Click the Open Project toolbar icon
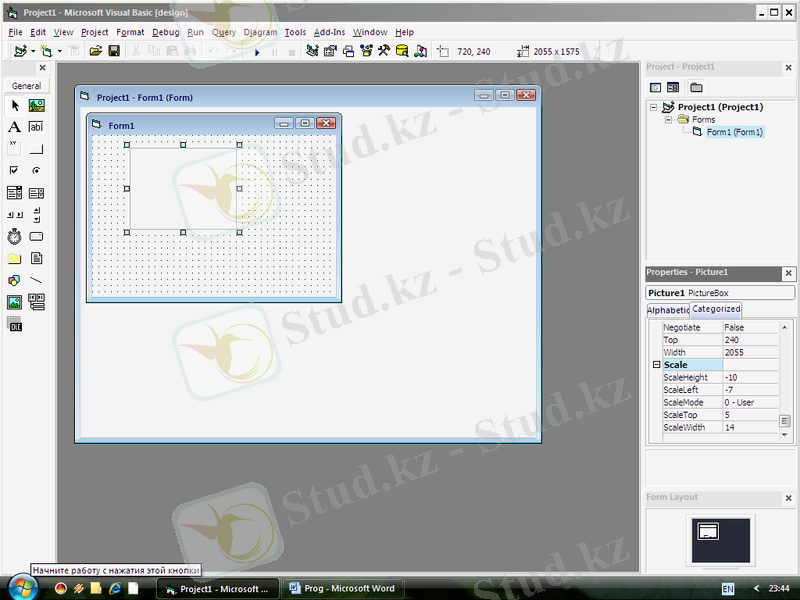Viewport: 800px width, 600px height. pos(95,51)
